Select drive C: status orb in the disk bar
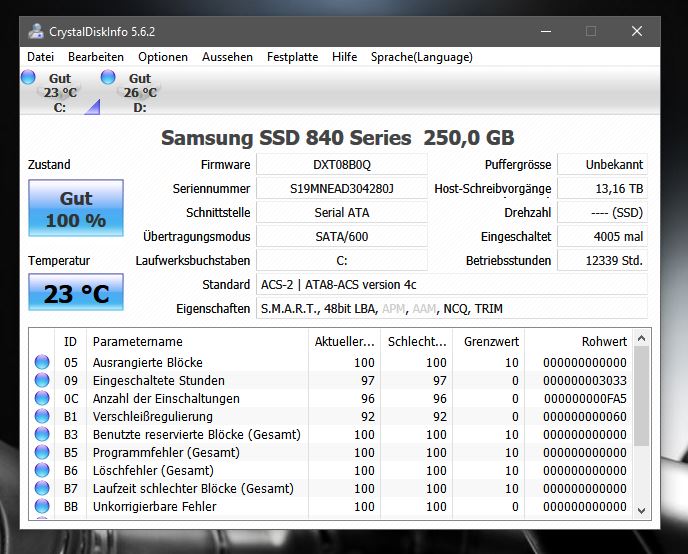Screen dimensions: 688x554 [x=29, y=77]
